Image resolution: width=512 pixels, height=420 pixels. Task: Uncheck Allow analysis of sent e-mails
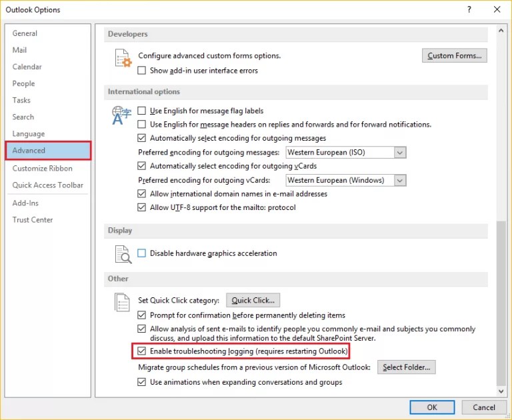point(141,329)
